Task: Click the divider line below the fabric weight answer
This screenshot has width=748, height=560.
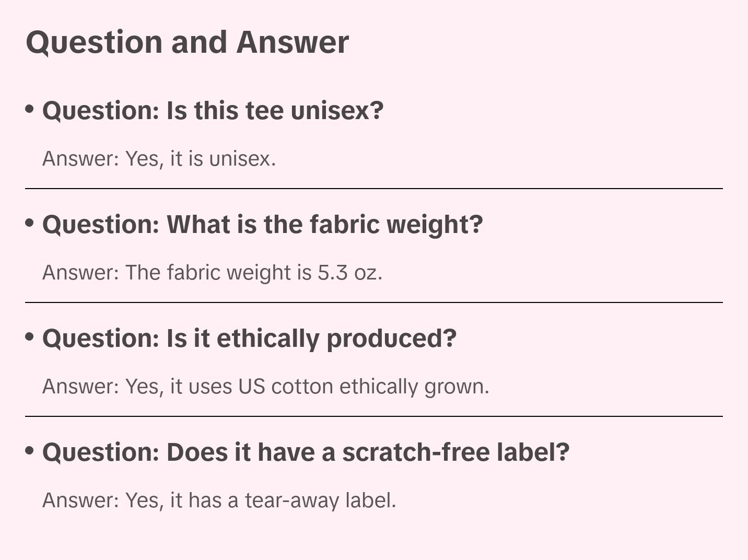Action: point(373,302)
